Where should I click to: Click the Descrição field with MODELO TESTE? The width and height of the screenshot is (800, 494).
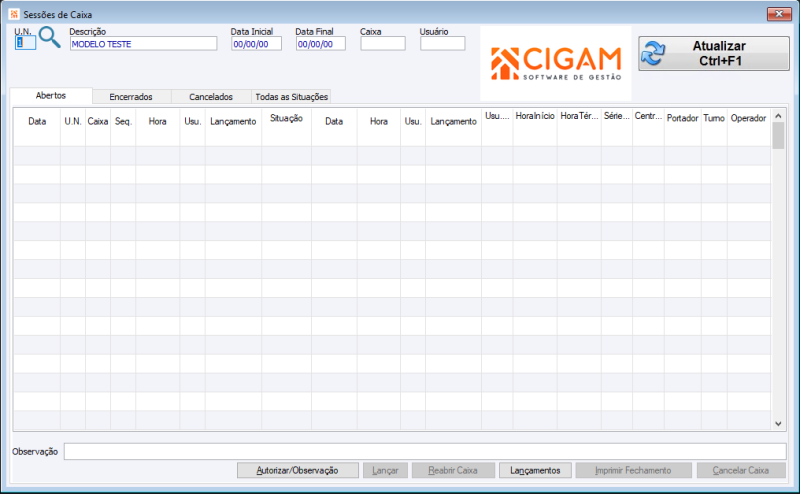tap(143, 44)
